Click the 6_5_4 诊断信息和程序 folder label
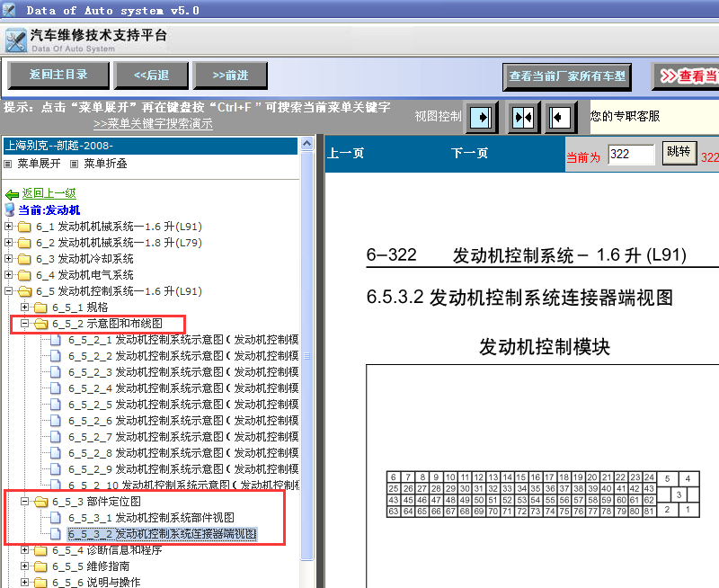This screenshot has height=588, width=719. (x=107, y=550)
